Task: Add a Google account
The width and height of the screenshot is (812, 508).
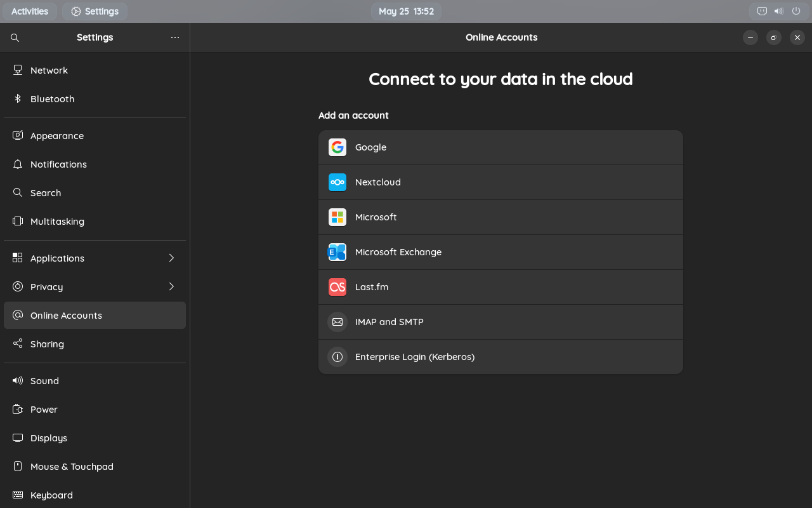Action: tap(501, 147)
